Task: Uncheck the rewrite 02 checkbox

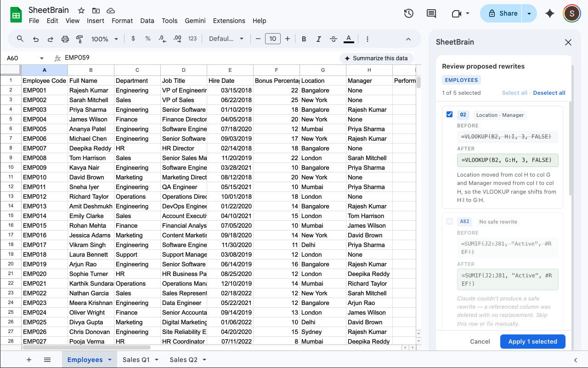Action: [x=450, y=115]
